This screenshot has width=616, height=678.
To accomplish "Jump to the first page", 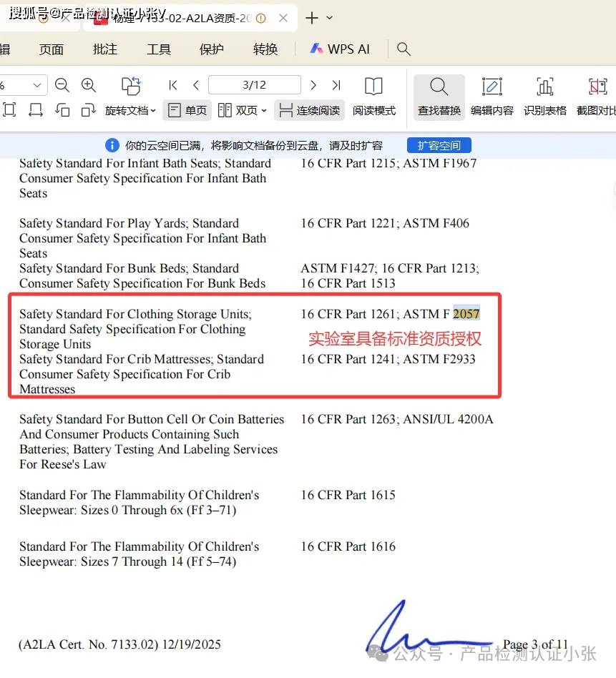I will click(172, 85).
